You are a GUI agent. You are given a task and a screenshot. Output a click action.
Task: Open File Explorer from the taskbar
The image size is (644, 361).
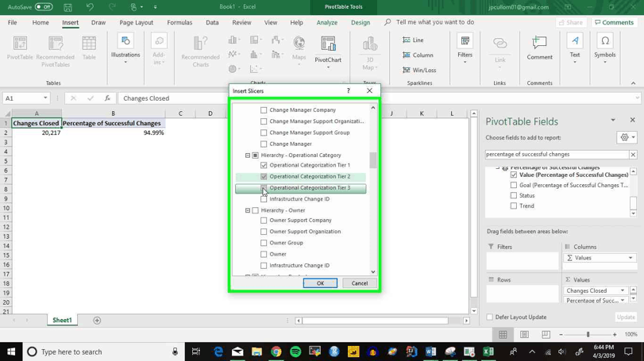(x=256, y=351)
